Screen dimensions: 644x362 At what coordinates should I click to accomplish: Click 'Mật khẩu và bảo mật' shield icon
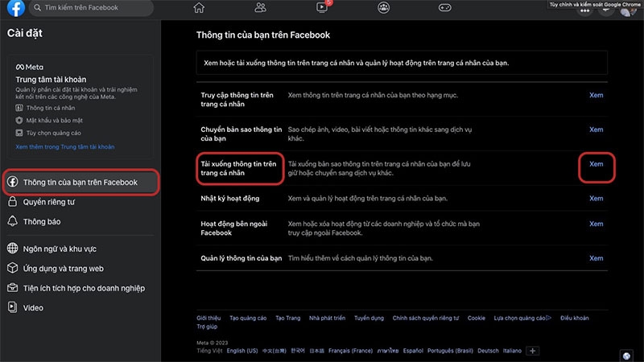pyautogui.click(x=19, y=120)
